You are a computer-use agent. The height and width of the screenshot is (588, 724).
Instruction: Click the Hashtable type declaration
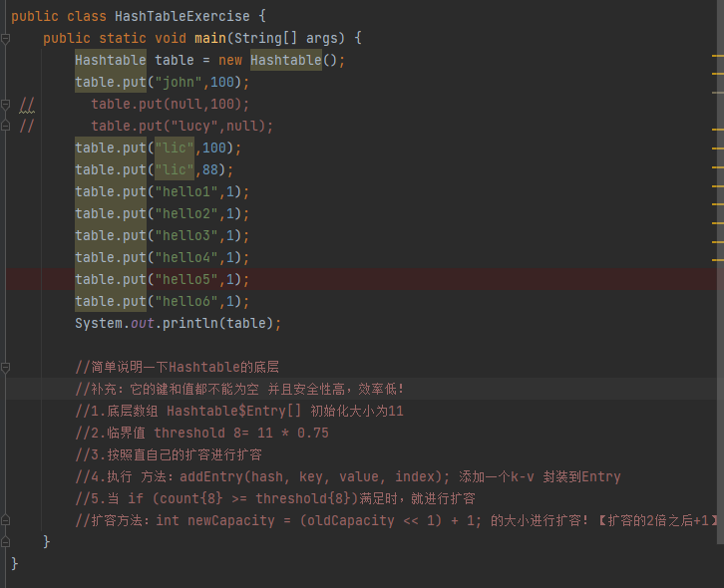point(111,60)
